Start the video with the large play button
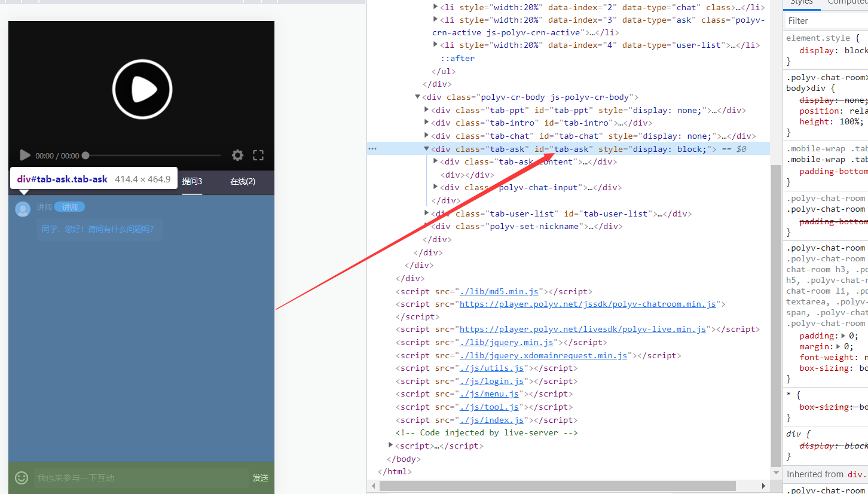 142,90
